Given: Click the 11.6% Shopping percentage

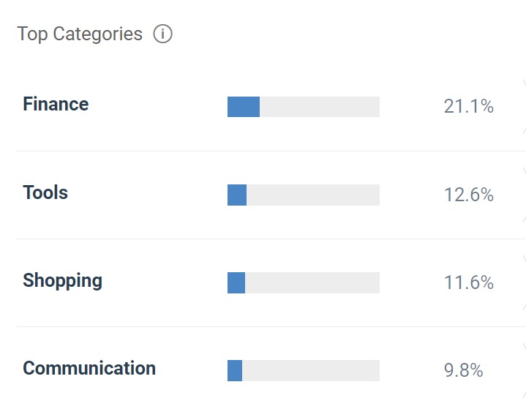Looking at the screenshot, I should point(469,282).
